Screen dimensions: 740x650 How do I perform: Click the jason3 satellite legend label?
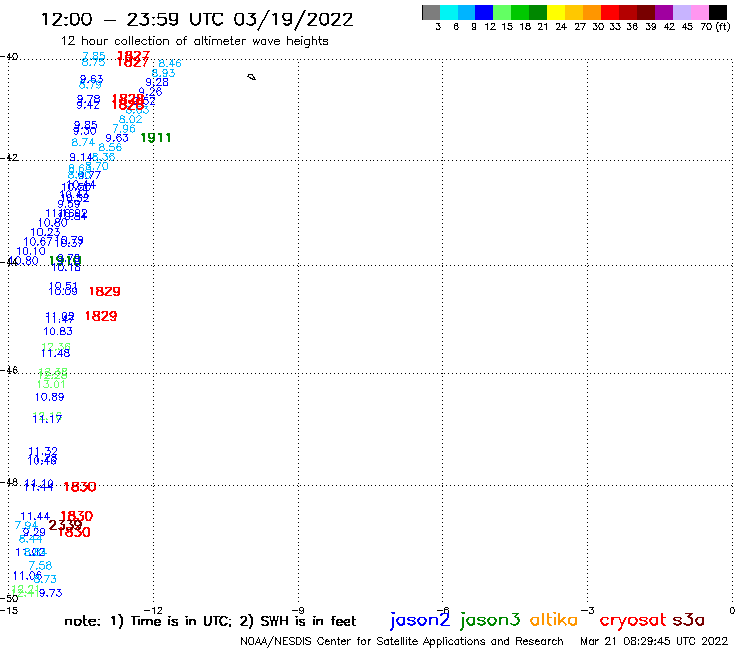point(490,620)
